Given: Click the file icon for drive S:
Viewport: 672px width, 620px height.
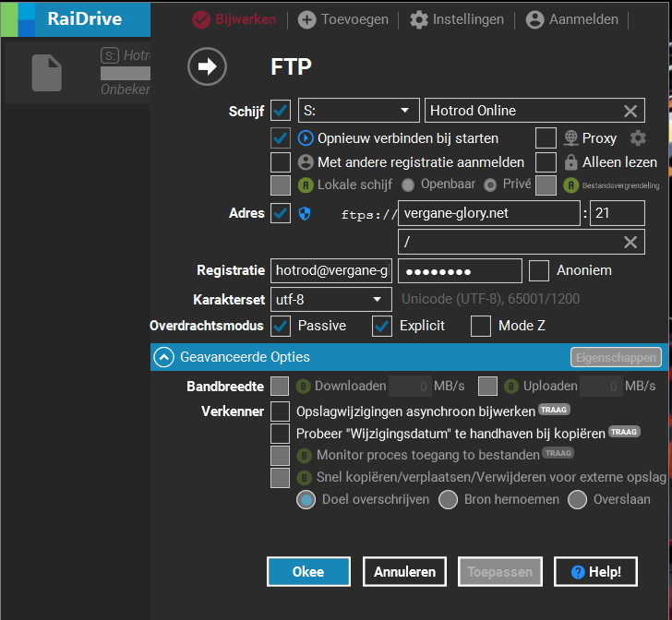Looking at the screenshot, I should [x=47, y=72].
